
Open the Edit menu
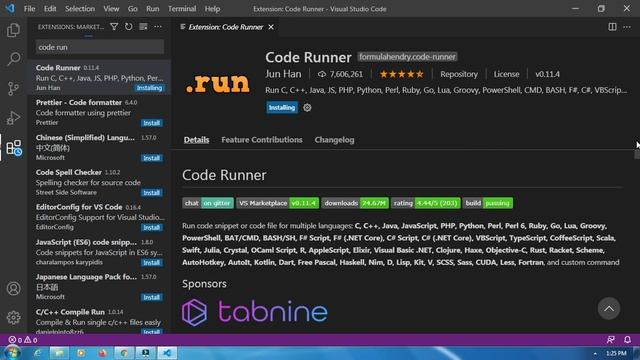50,9
